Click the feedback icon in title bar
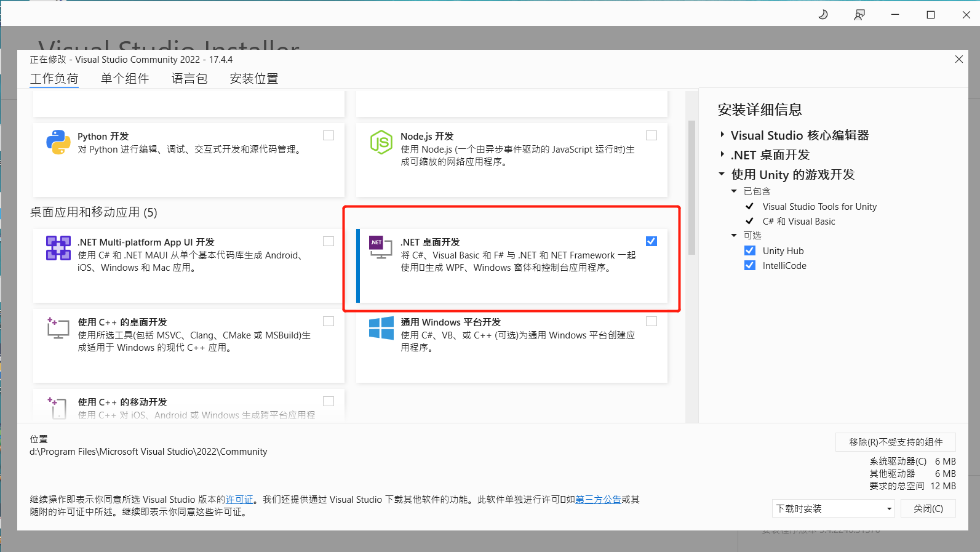 click(859, 14)
